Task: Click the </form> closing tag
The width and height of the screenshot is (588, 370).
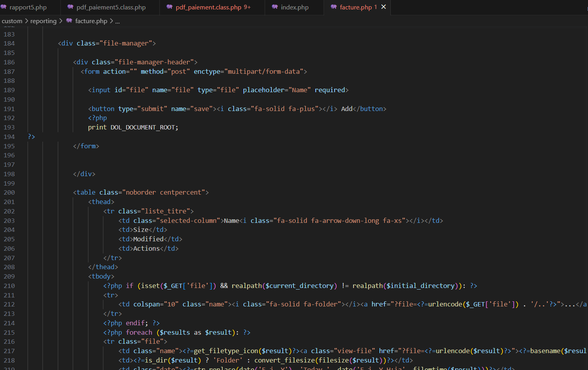Action: (x=86, y=146)
